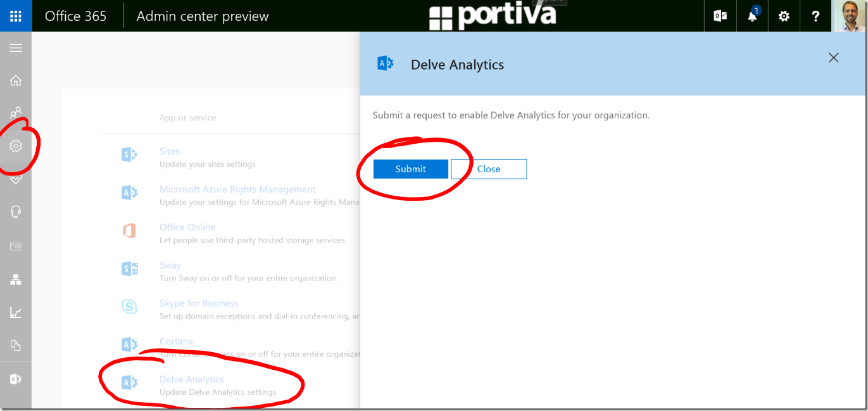This screenshot has height=411, width=868.
Task: Open the Office Online link
Action: (x=187, y=227)
